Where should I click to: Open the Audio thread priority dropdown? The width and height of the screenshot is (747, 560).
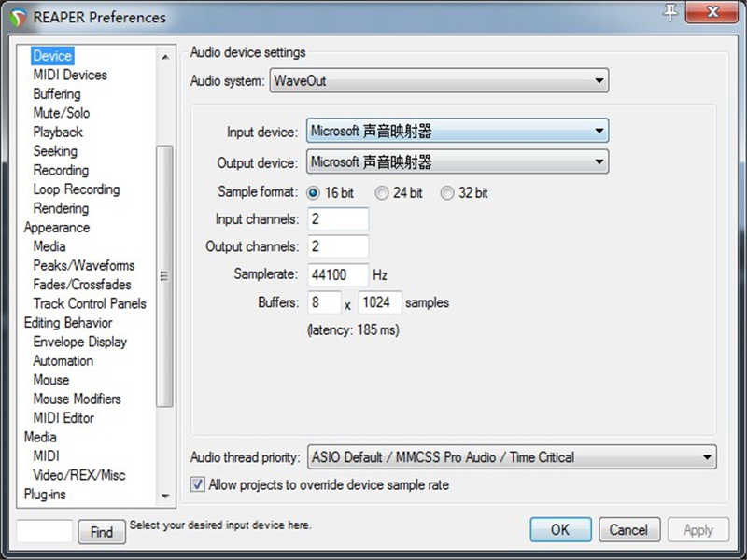coord(511,457)
